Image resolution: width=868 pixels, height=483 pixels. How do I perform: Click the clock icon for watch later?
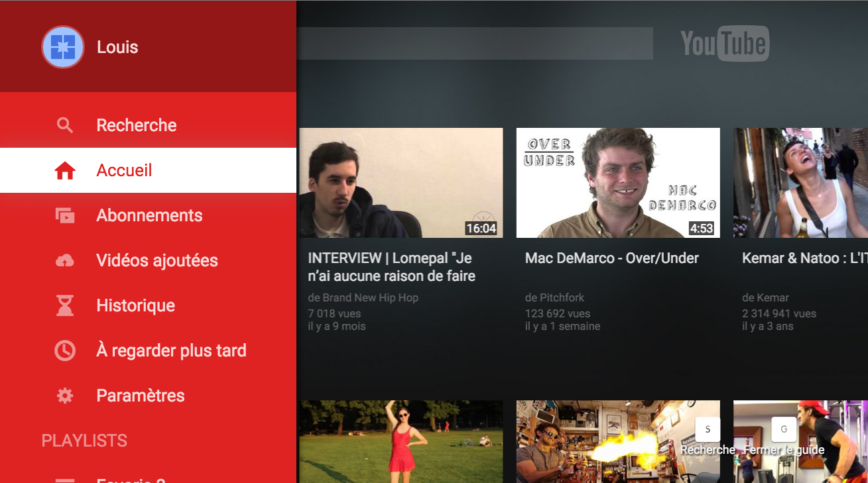[65, 350]
